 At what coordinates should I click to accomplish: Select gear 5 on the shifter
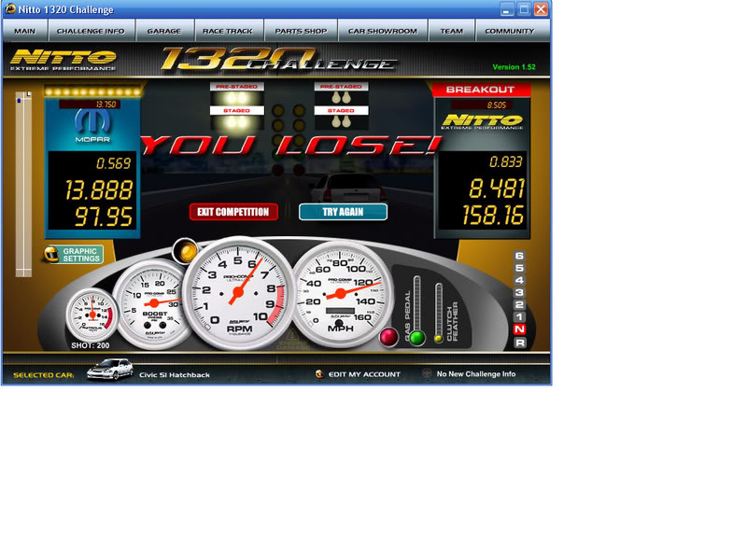click(520, 268)
